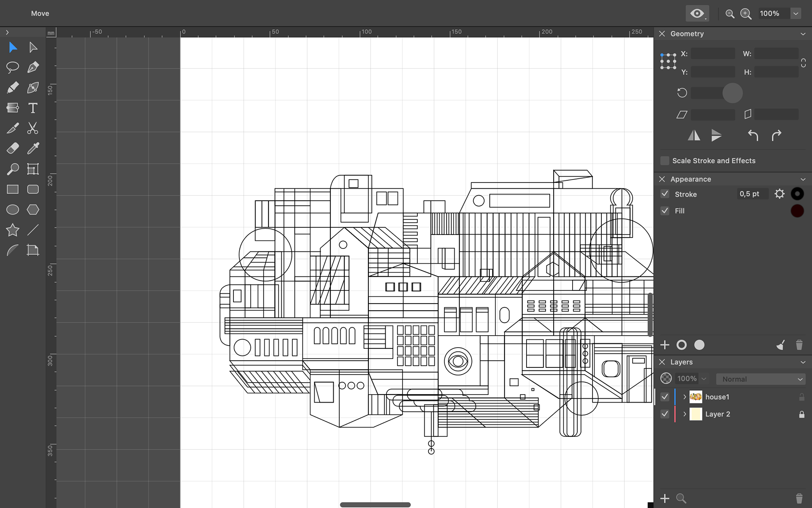Open the Stroke settings gear
812x508 pixels.
coord(779,194)
